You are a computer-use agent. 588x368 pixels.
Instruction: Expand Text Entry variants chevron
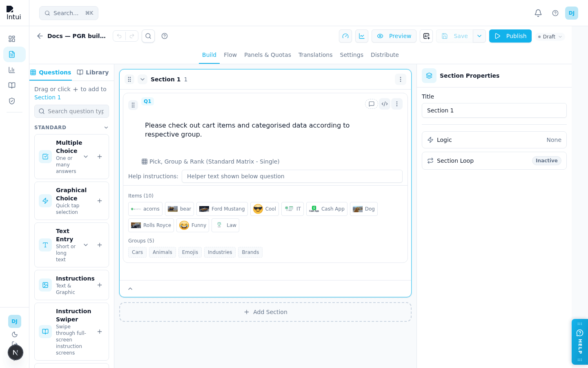(x=86, y=245)
